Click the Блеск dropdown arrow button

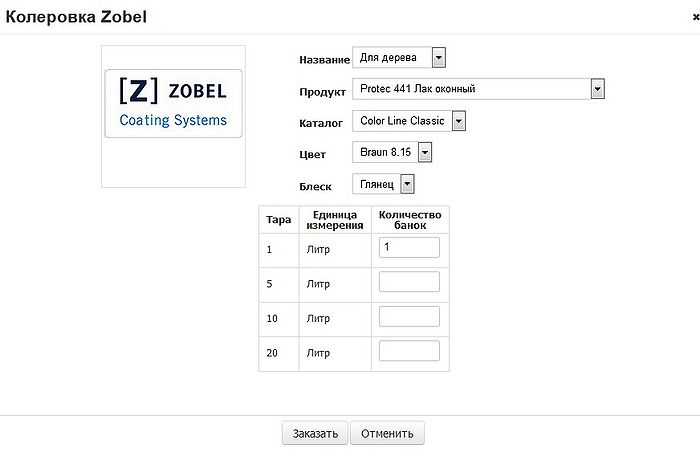pos(407,184)
